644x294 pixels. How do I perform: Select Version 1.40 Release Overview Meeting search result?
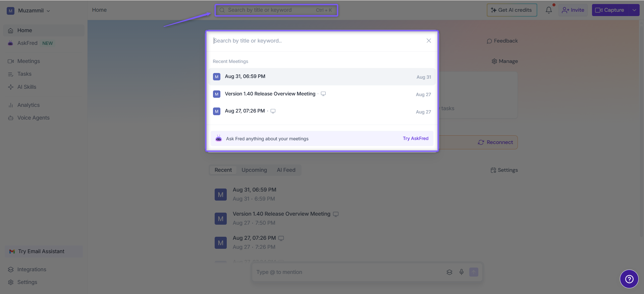pos(322,94)
